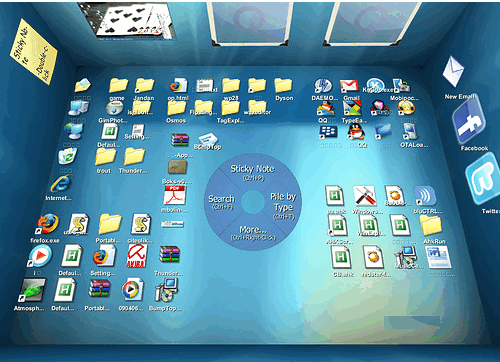The image size is (500, 362).
Task: Select the TypeEa... icon
Action: [352, 108]
